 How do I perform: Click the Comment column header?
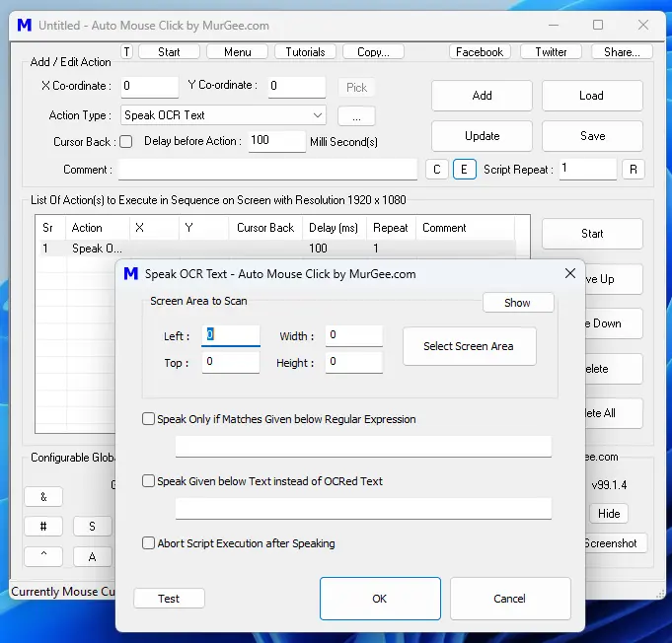click(466, 228)
